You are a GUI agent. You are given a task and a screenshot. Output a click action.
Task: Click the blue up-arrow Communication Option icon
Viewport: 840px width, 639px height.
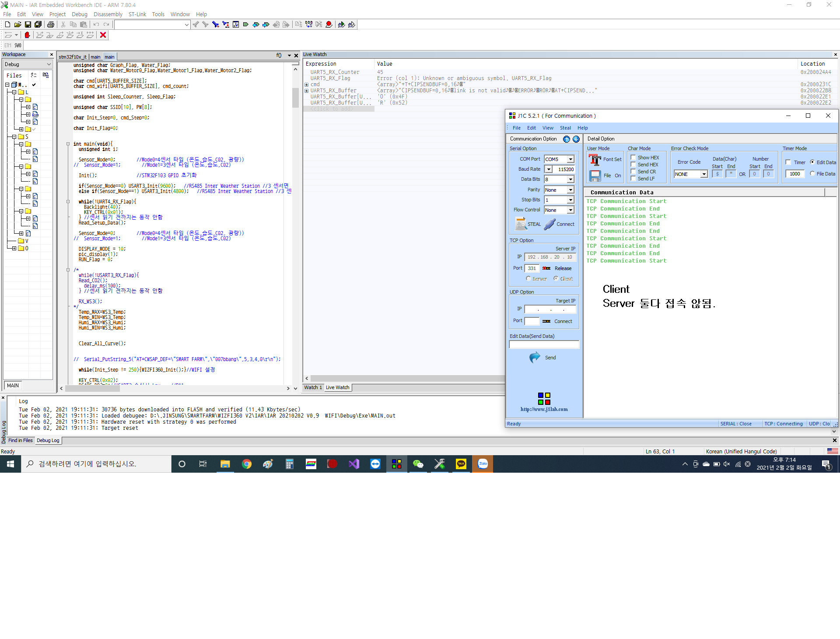[567, 139]
